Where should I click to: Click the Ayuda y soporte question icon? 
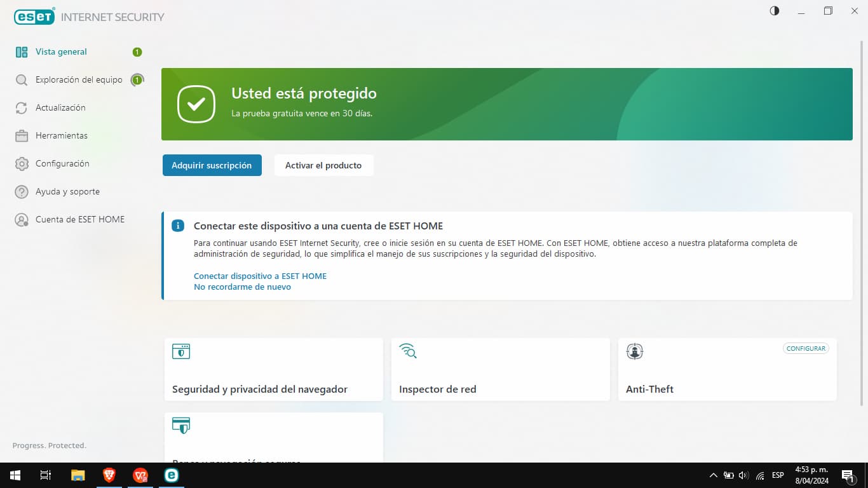click(22, 192)
